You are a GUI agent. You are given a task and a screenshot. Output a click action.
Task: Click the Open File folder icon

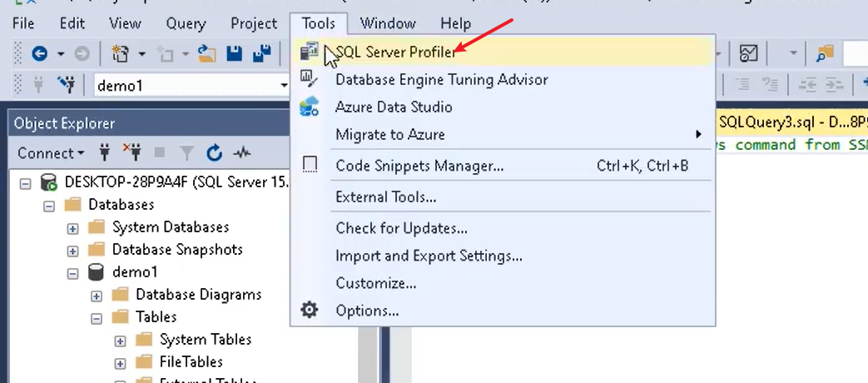click(207, 53)
